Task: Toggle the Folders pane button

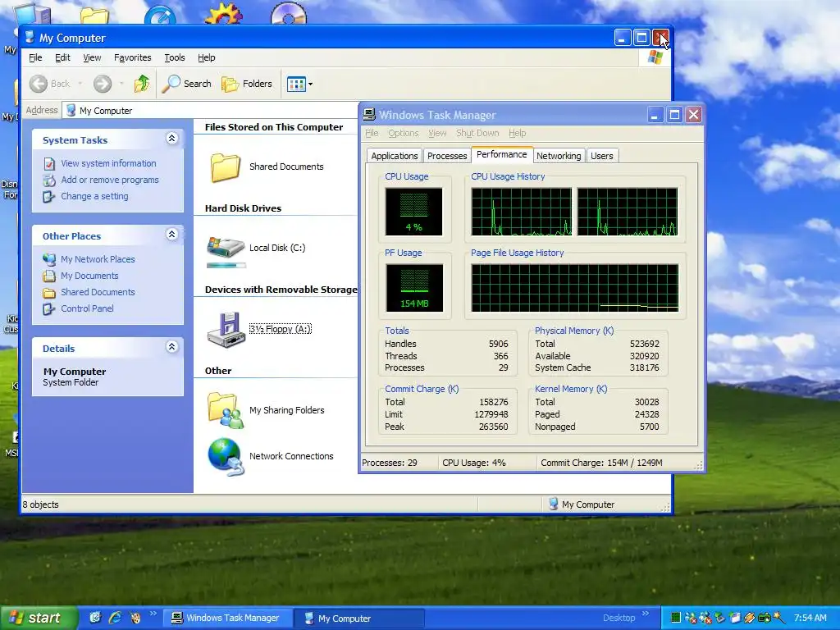Action: tap(247, 84)
